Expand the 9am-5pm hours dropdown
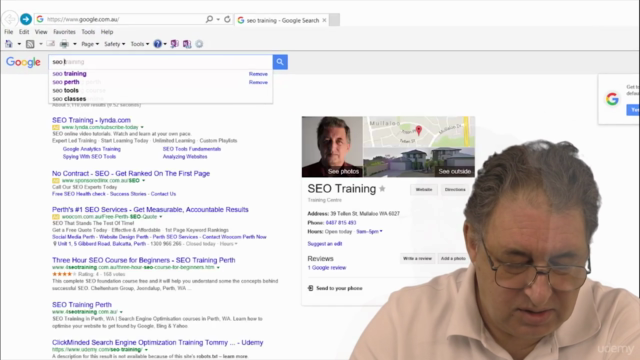 coord(369,231)
